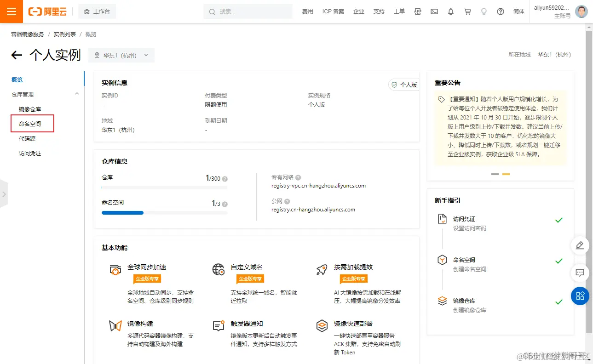This screenshot has width=593, height=364.
Task: Click the lightbulb icon in top bar
Action: click(484, 11)
